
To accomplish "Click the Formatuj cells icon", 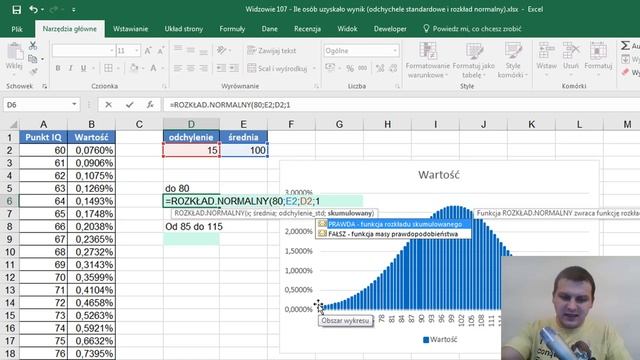I will click(598, 51).
